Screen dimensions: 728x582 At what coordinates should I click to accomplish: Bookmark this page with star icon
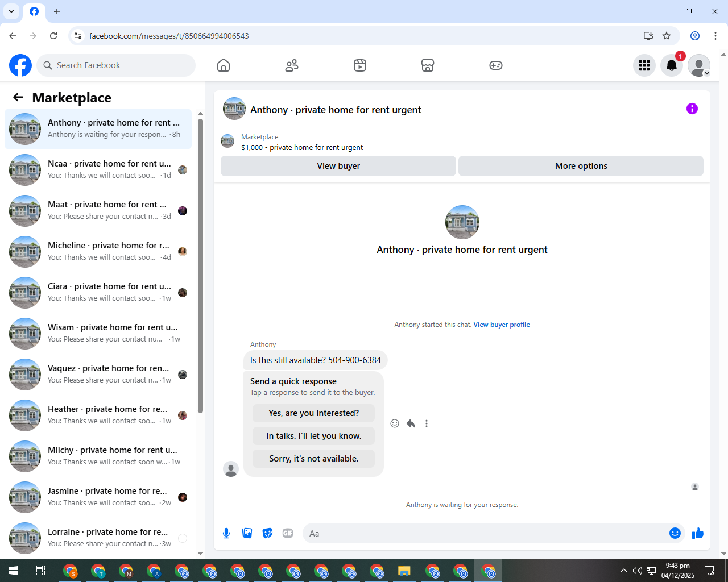[667, 36]
